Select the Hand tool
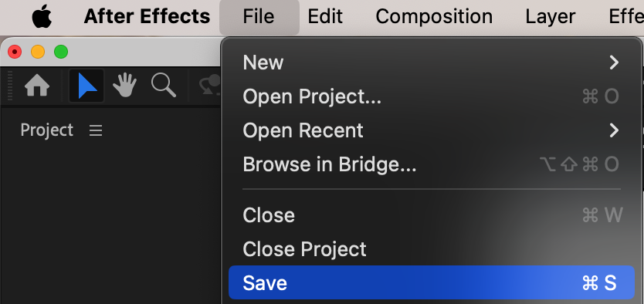This screenshot has width=644, height=304. [x=124, y=86]
